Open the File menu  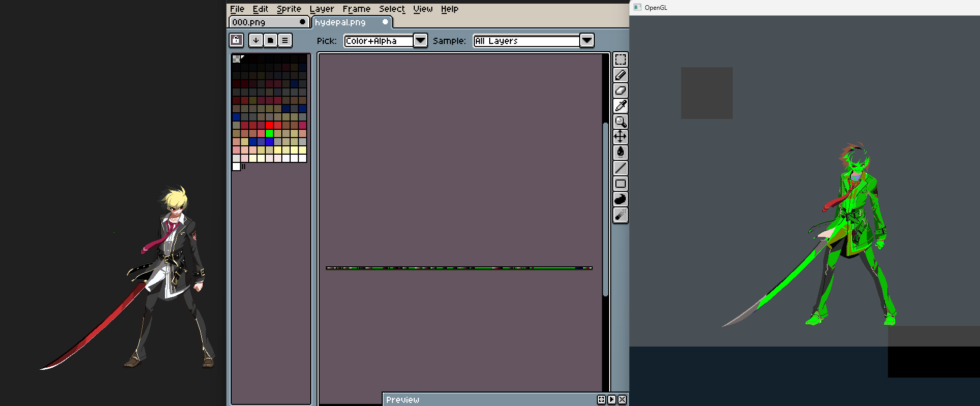point(237,9)
